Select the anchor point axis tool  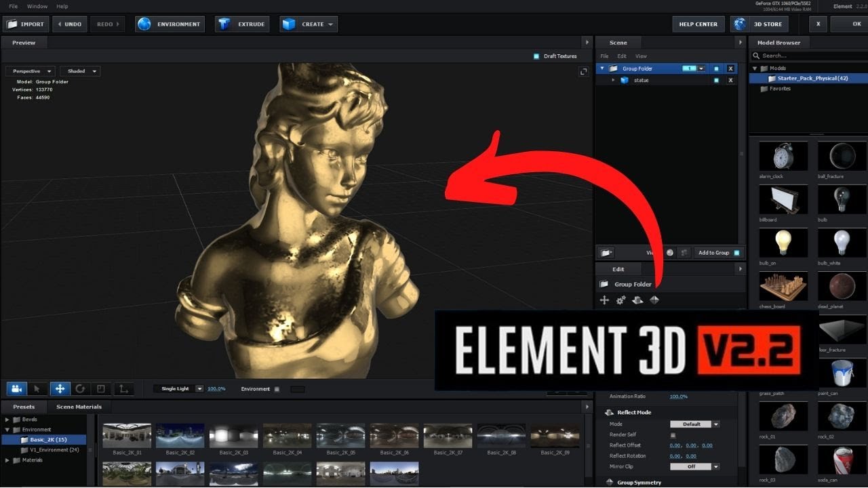click(123, 389)
